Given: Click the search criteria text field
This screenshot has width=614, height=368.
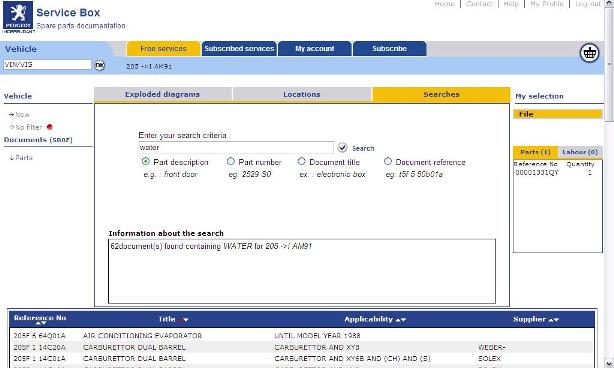Looking at the screenshot, I should [236, 148].
